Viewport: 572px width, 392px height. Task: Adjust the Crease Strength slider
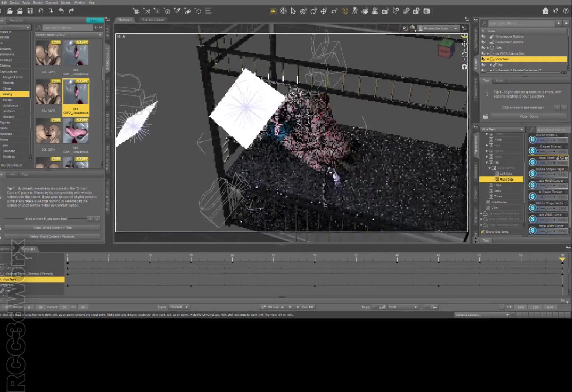point(546,151)
